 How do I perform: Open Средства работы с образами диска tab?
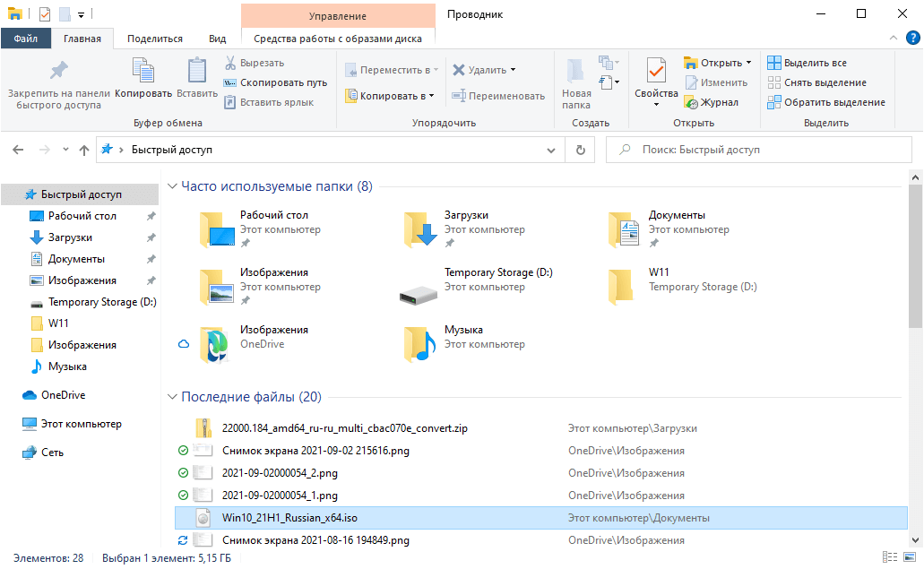pyautogui.click(x=338, y=39)
